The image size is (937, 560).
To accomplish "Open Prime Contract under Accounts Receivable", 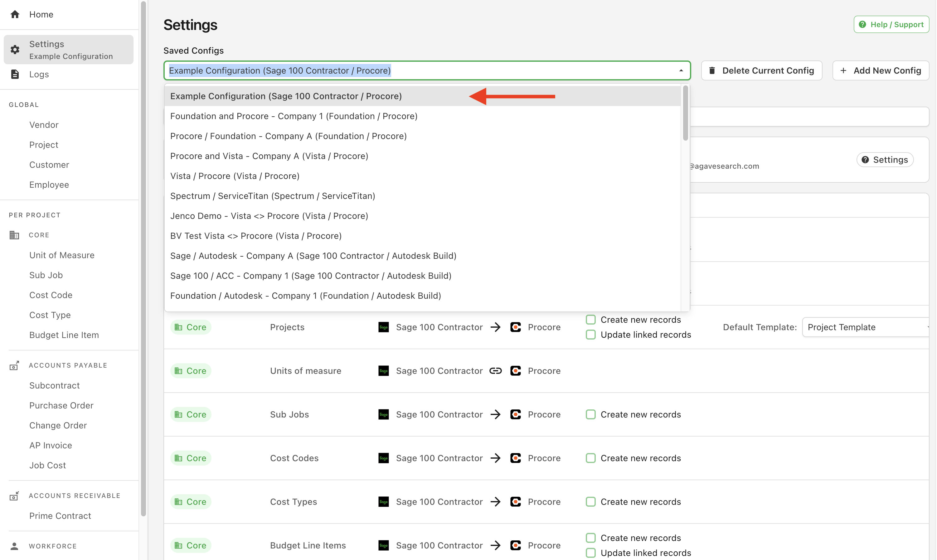I will pos(61,516).
